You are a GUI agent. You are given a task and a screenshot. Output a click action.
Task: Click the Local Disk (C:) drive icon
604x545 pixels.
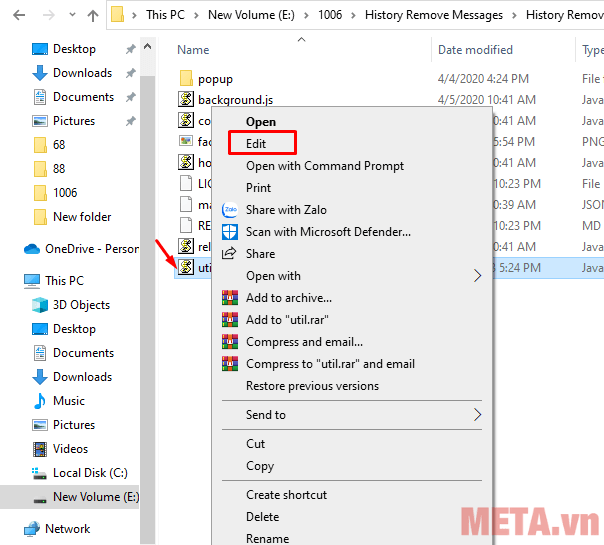[39, 473]
